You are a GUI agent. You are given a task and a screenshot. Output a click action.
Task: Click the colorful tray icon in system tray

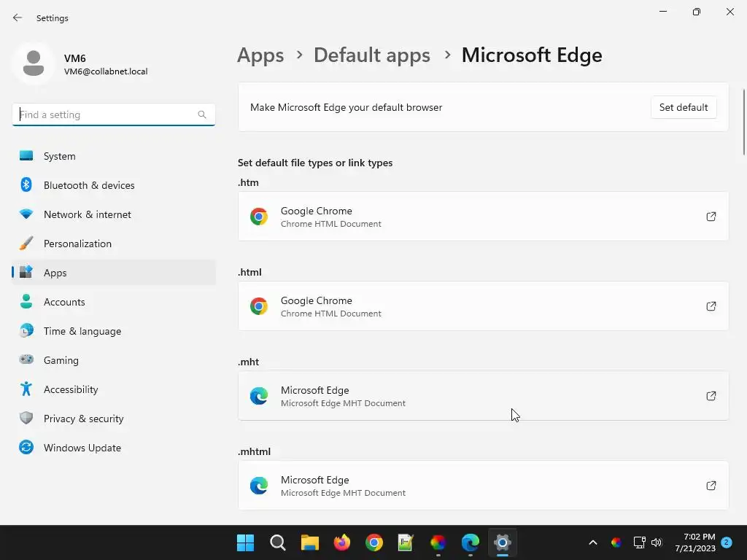click(616, 542)
